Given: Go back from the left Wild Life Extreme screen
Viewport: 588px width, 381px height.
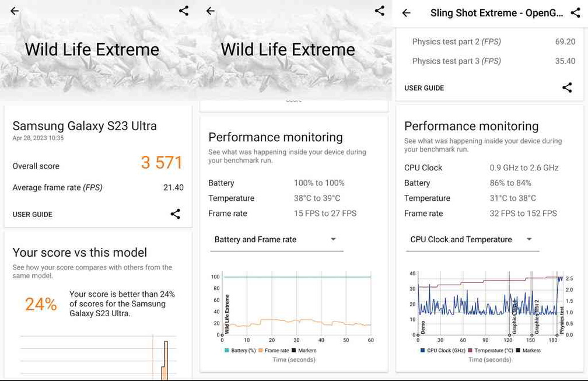Looking at the screenshot, I should [14, 11].
